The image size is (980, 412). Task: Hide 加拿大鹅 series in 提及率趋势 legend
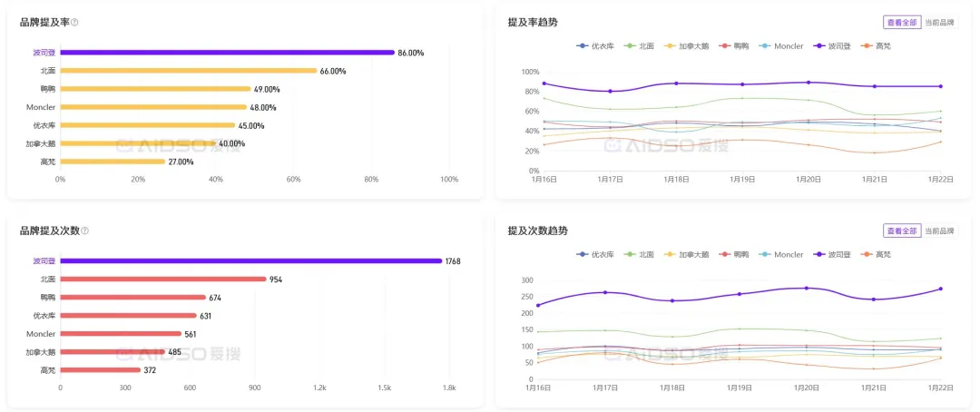(671, 45)
